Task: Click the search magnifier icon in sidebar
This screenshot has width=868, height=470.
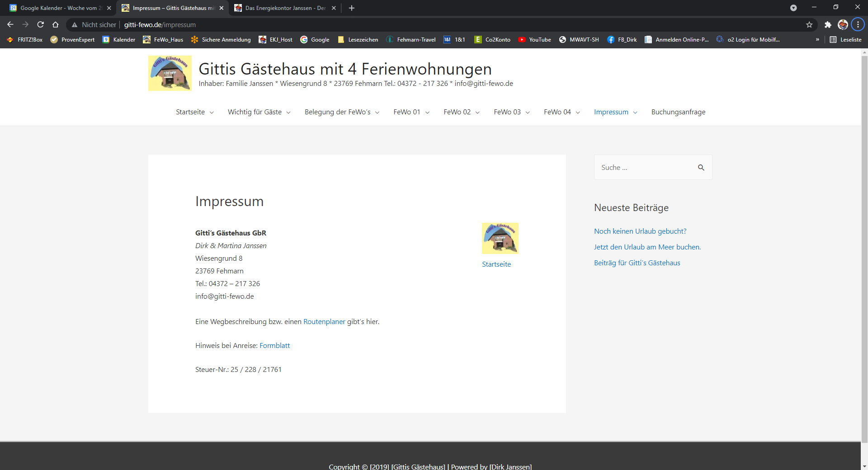Action: tap(701, 168)
